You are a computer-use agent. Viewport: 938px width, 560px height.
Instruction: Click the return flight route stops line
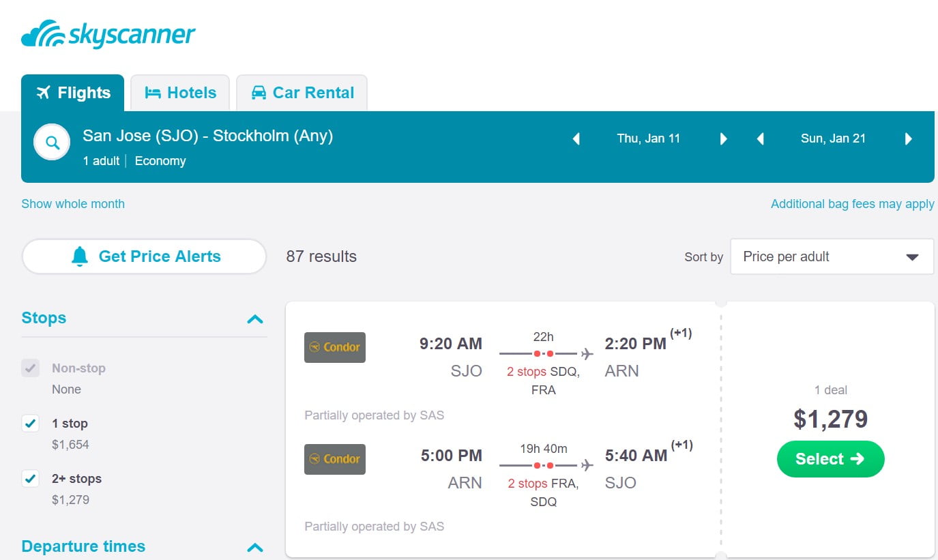546,466
